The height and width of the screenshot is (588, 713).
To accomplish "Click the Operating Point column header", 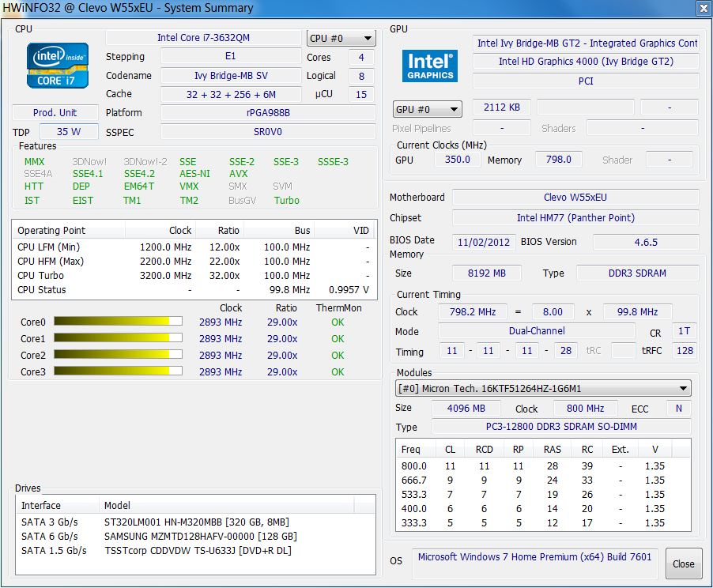I will [69, 230].
